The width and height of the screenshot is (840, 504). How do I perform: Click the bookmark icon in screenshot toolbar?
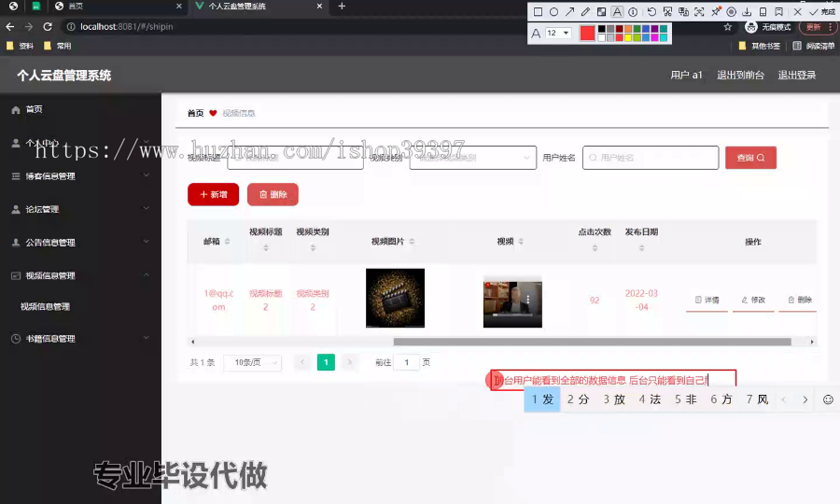pos(779,12)
